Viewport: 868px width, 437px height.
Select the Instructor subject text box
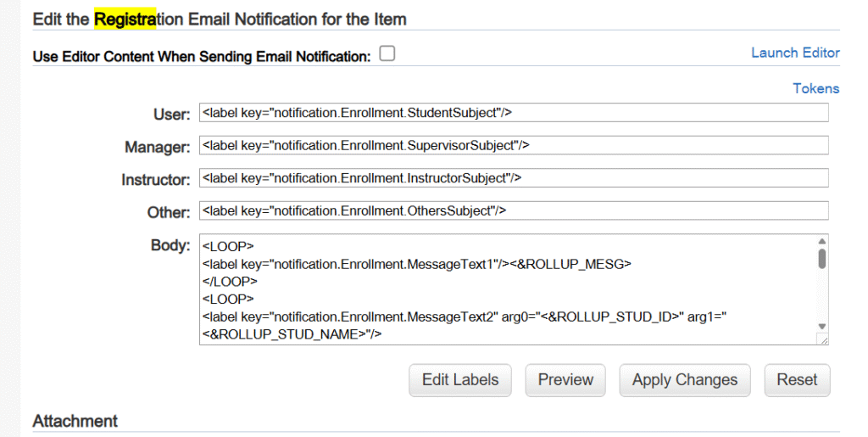(x=513, y=178)
